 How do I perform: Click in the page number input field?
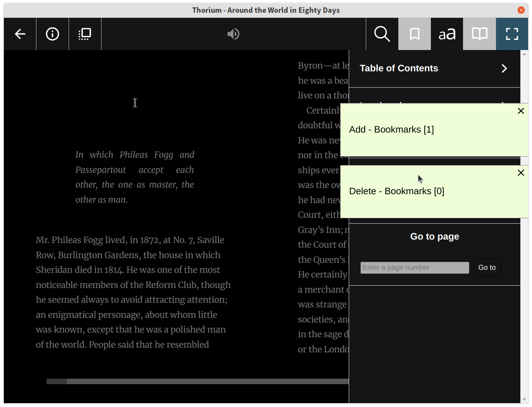click(415, 267)
